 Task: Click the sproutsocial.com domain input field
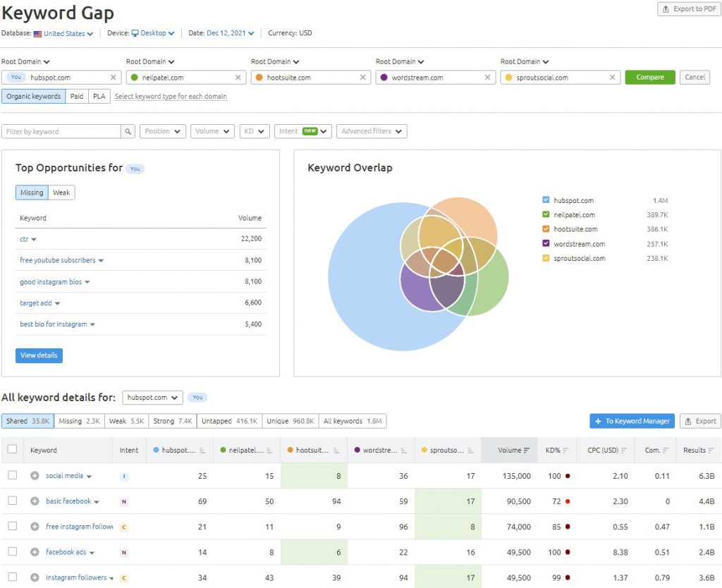(561, 78)
